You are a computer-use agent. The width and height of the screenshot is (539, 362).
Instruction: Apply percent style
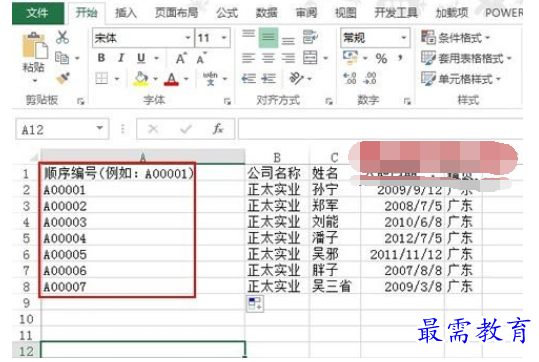(381, 58)
